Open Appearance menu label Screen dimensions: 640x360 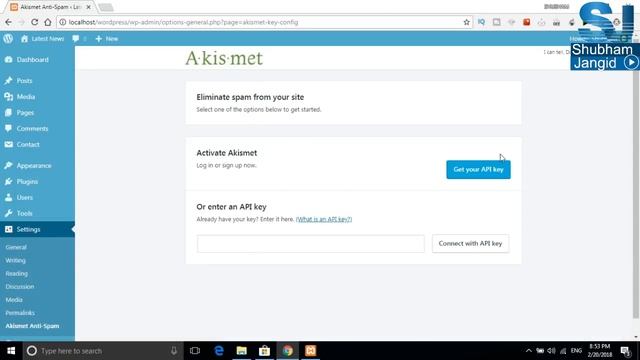tap(34, 166)
